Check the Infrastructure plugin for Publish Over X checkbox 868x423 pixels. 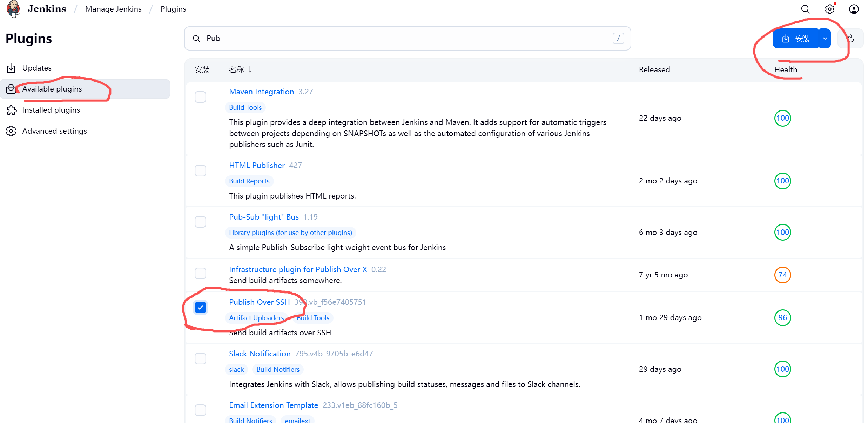click(x=200, y=273)
